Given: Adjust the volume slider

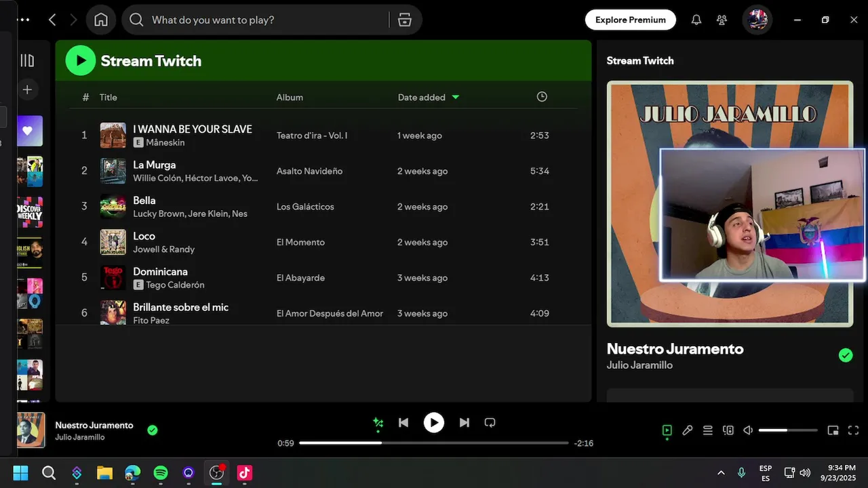Looking at the screenshot, I should [x=788, y=430].
